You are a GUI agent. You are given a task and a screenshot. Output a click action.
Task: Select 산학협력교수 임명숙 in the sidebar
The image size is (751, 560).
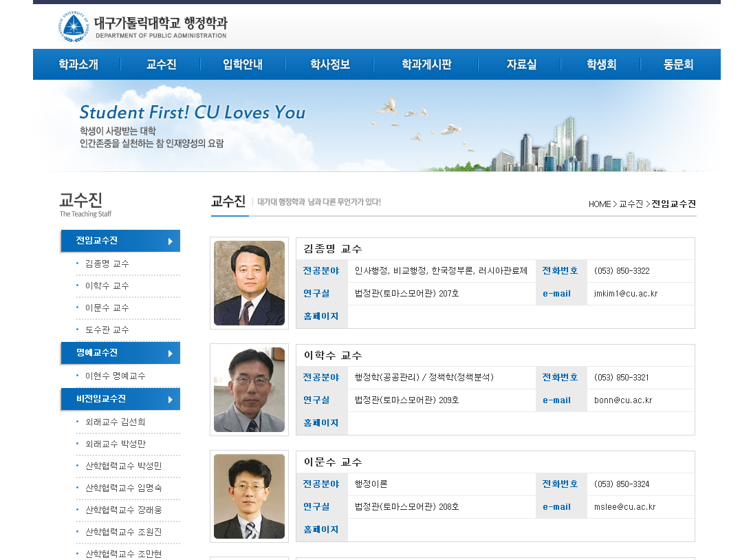coord(124,488)
